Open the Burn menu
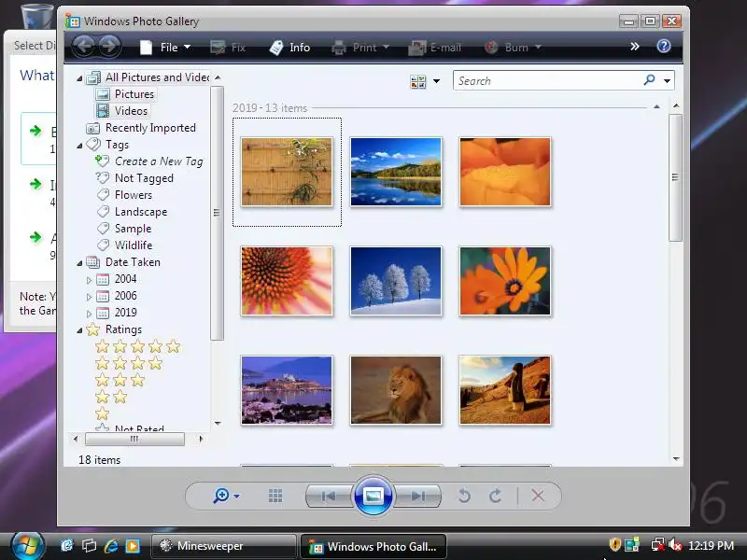747x560 pixels. pos(513,48)
